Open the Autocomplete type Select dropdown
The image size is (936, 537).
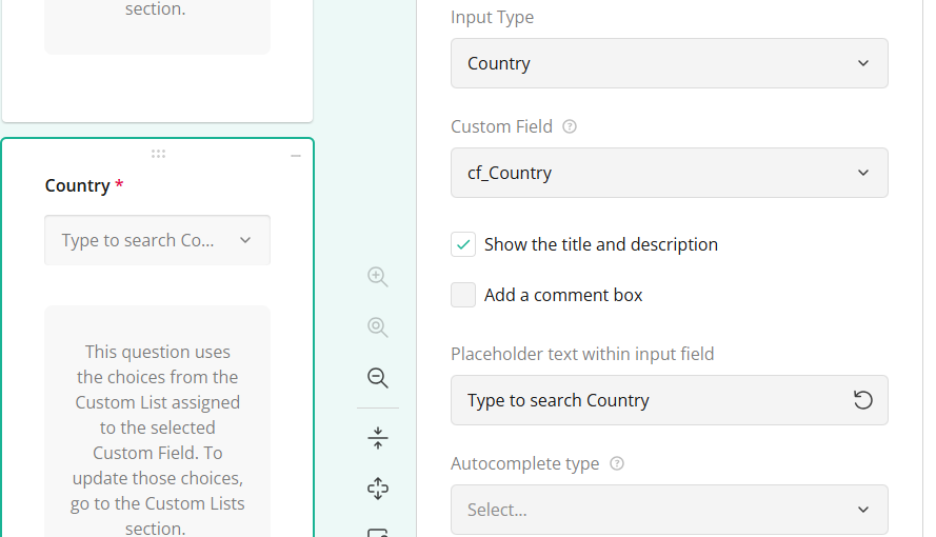point(669,510)
